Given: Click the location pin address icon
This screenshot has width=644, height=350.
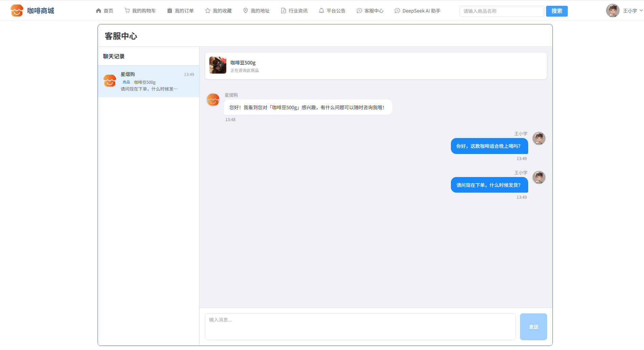Looking at the screenshot, I should pos(246,11).
